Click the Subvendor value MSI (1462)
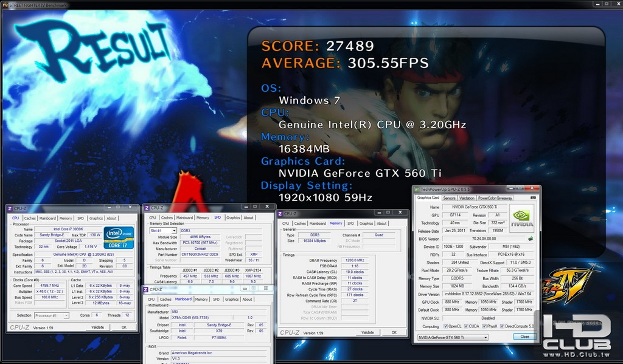623x364 pixels. pyautogui.click(x=511, y=247)
